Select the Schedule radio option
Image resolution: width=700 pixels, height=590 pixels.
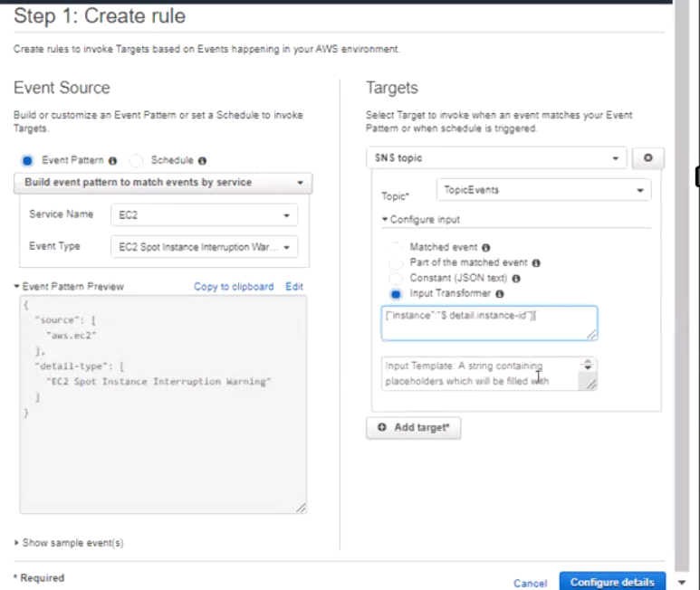click(137, 160)
